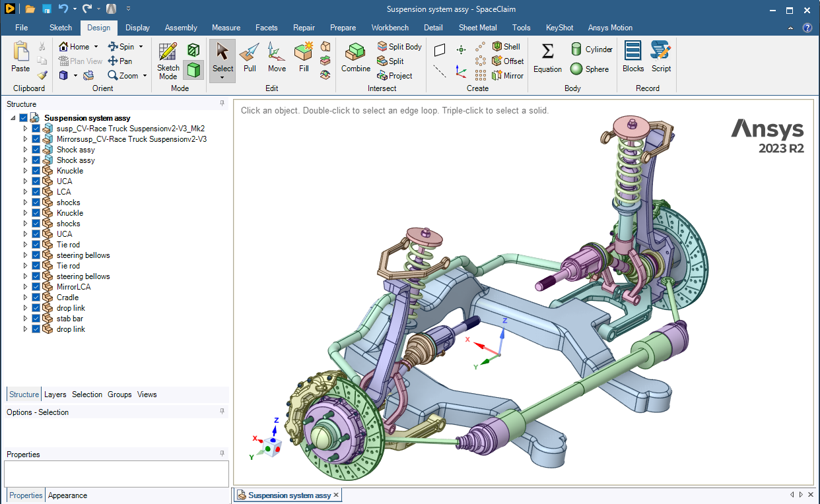Select the Pull tool
The height and width of the screenshot is (504, 820).
coord(250,57)
